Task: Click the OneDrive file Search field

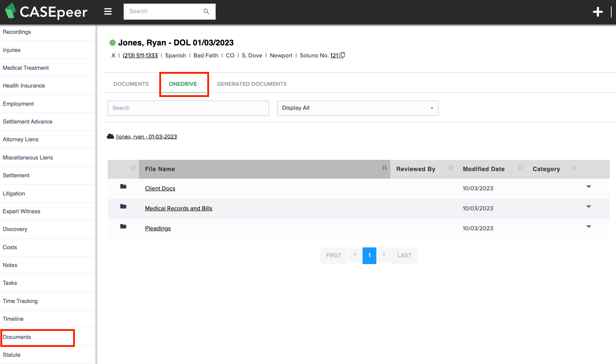Action: 188,108
